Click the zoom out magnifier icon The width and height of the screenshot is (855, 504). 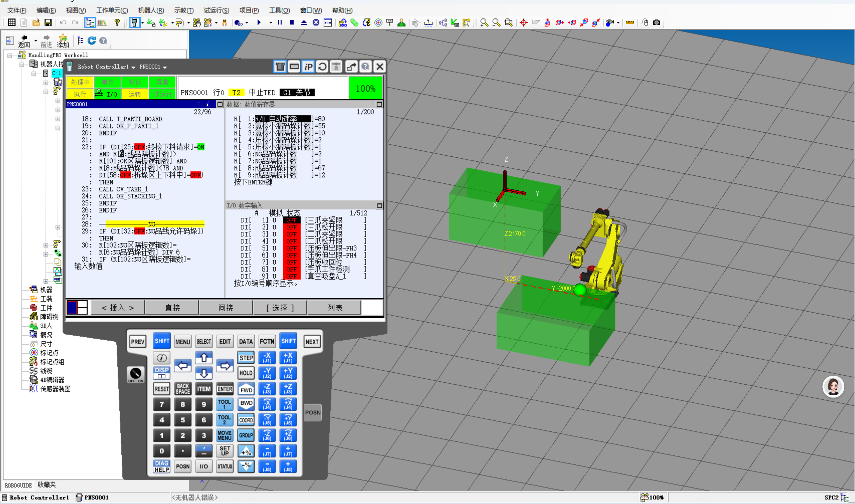point(496,22)
